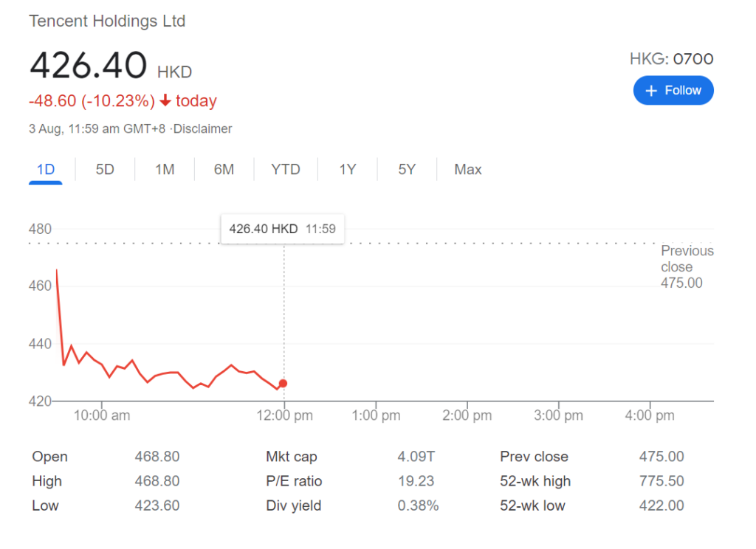The height and width of the screenshot is (549, 756).
Task: Click the red down arrow price indicator
Action: point(165,101)
